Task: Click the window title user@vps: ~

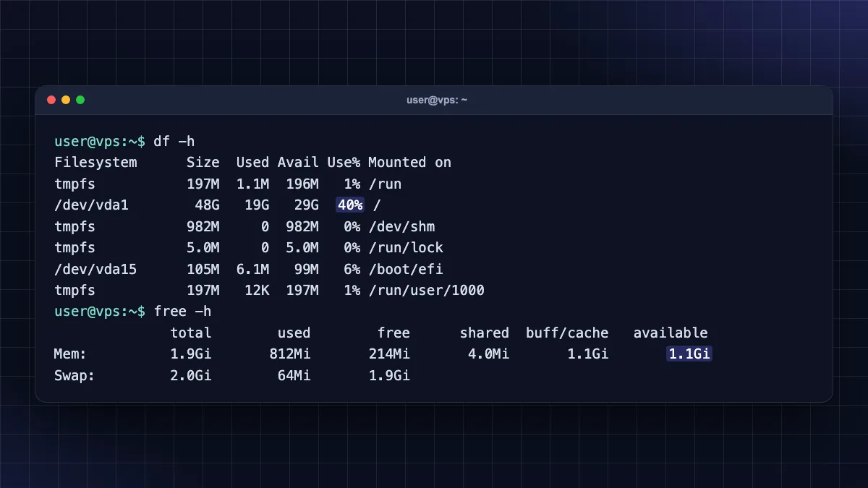Action: pyautogui.click(x=437, y=100)
